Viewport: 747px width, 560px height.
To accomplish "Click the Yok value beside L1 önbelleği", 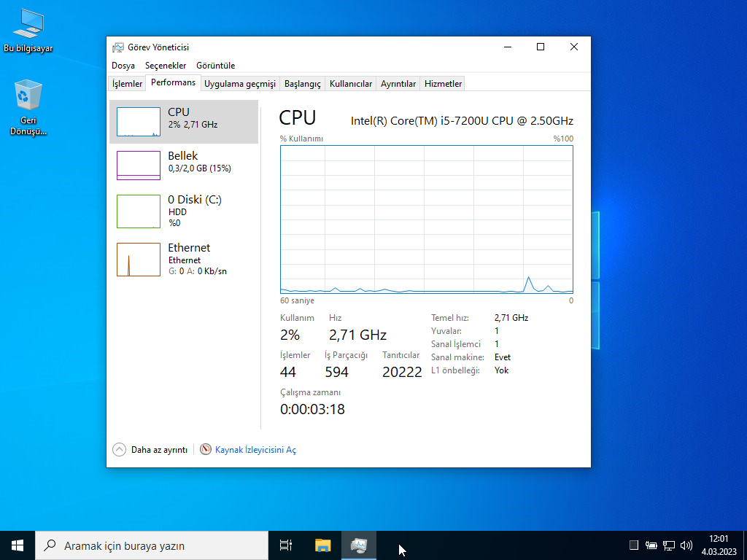I will [502, 370].
